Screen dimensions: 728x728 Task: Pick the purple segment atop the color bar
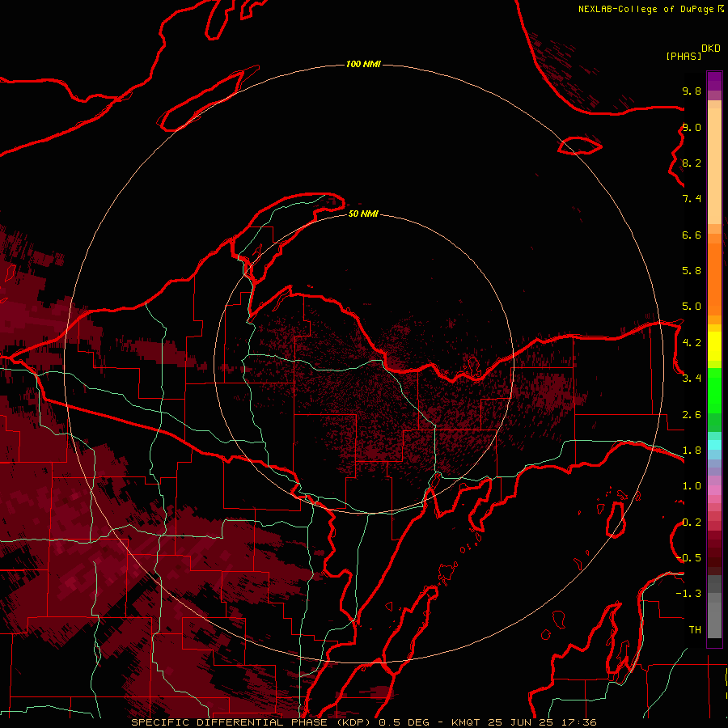point(714,81)
